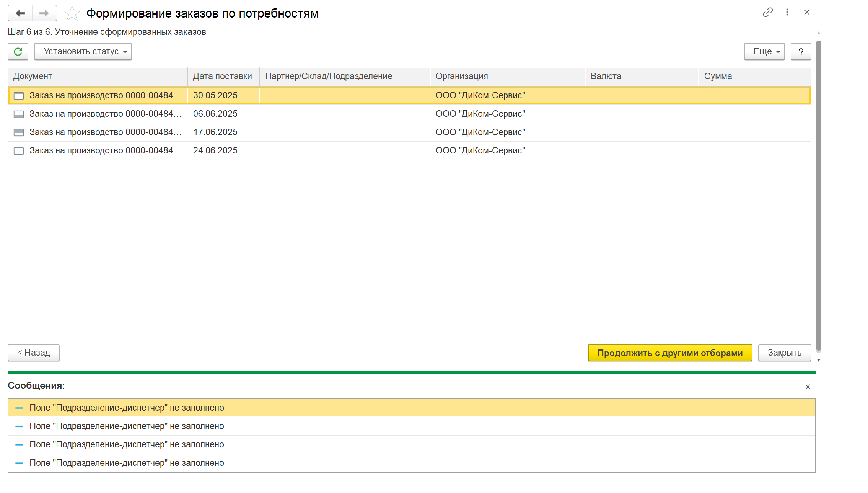Select the first message about Подразделение-диспетчер

click(x=127, y=408)
